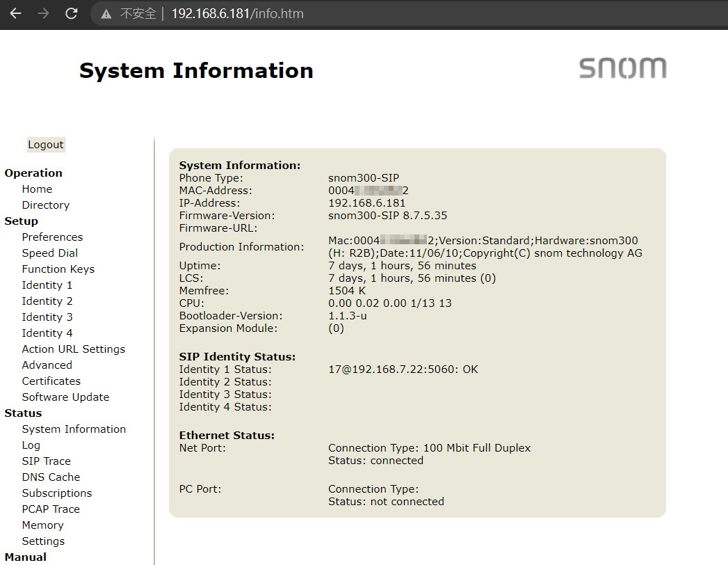Go to Preferences settings

(52, 237)
